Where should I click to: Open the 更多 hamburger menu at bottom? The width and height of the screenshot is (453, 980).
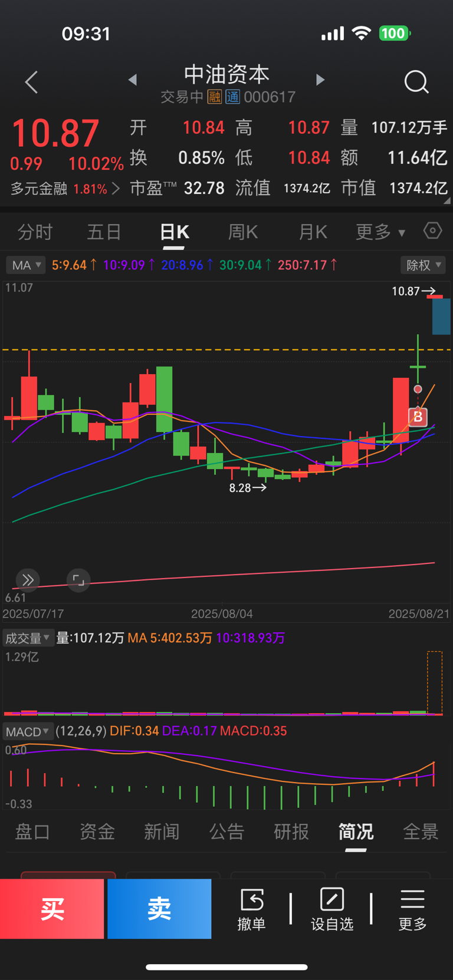[x=412, y=909]
